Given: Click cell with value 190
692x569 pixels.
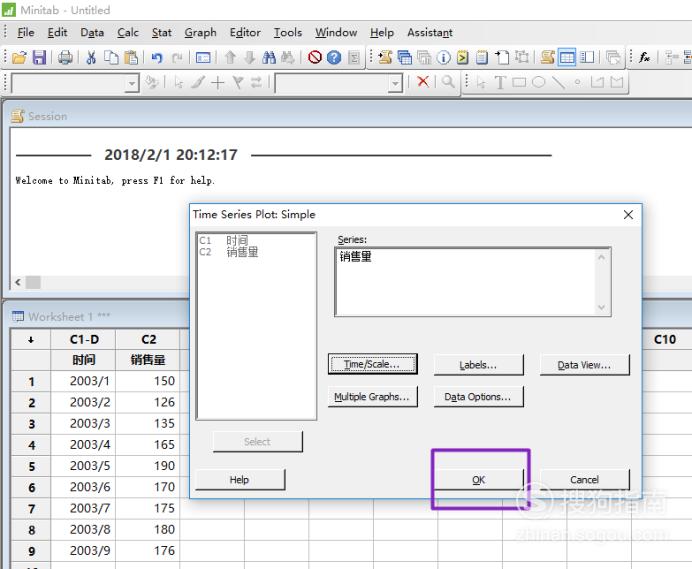Looking at the screenshot, I should point(148,466).
